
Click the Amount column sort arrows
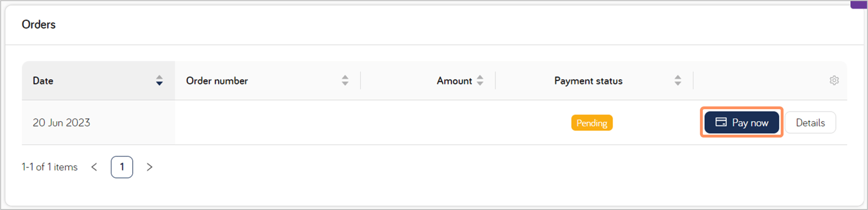click(x=480, y=80)
